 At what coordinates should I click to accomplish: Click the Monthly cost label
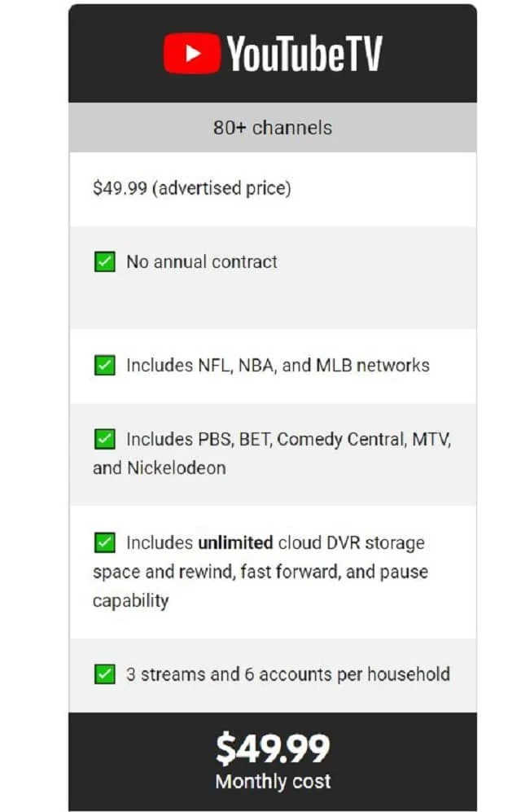(274, 781)
